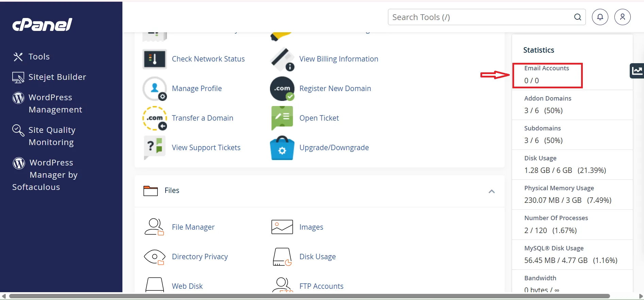Open WordPress Management sidebar item
This screenshot has width=644, height=300.
pos(55,104)
